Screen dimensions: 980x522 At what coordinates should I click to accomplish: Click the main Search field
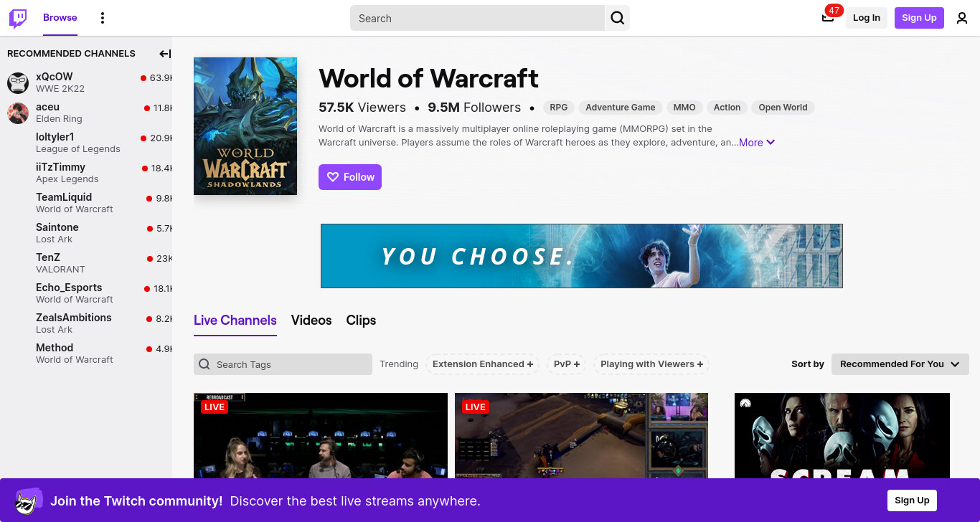477,18
